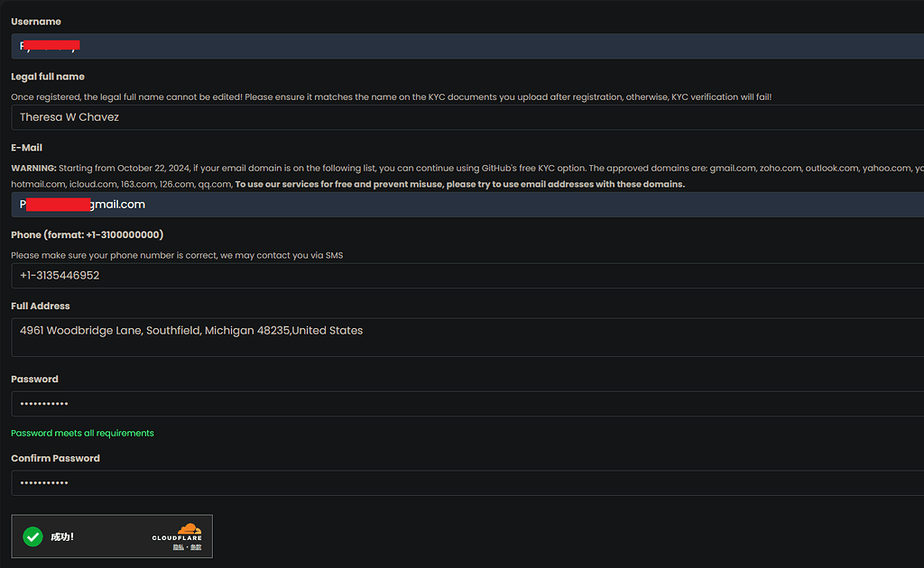The height and width of the screenshot is (568, 924).
Task: Click the orange Cloudflare cloud logo
Action: (189, 528)
